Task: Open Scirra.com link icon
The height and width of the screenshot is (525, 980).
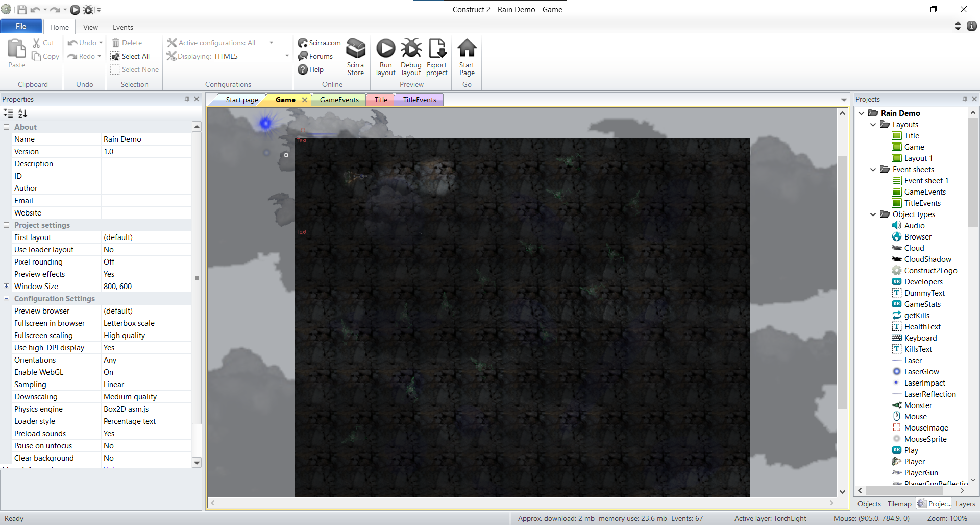Action: (x=303, y=43)
